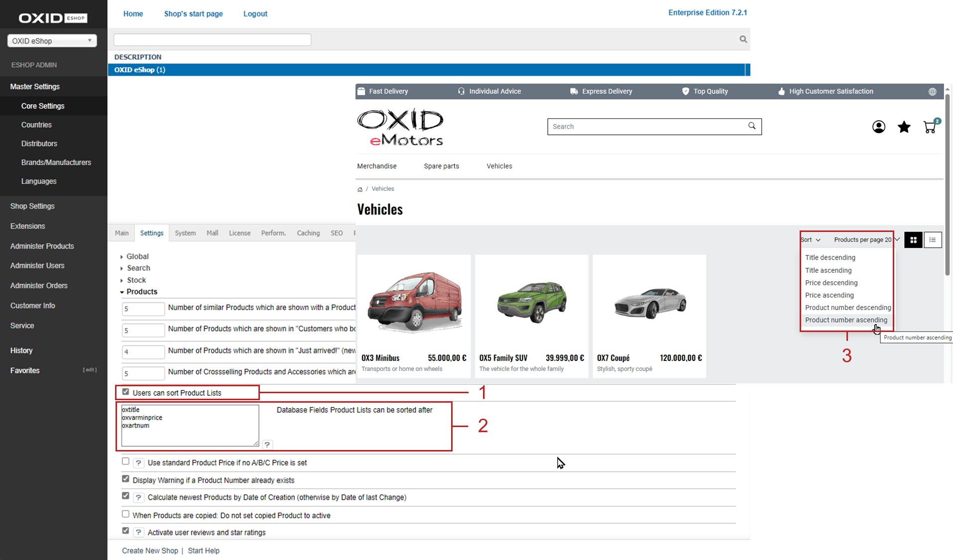Open Shop's start page link

(193, 14)
